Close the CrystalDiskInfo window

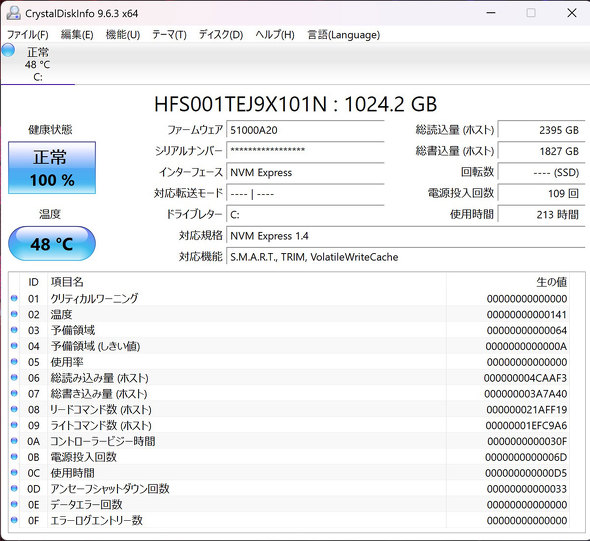[572, 13]
